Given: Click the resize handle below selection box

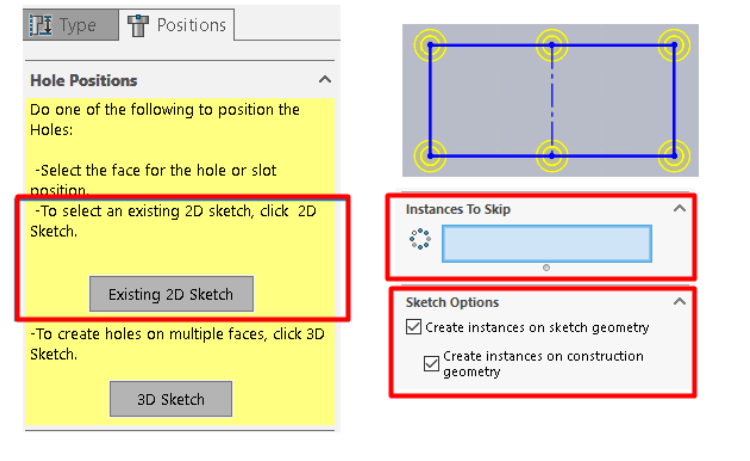Looking at the screenshot, I should [546, 268].
